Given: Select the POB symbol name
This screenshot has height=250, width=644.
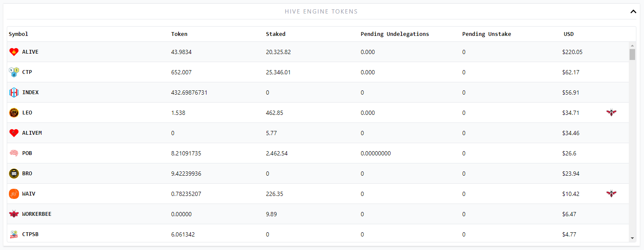Looking at the screenshot, I should click(x=27, y=153).
